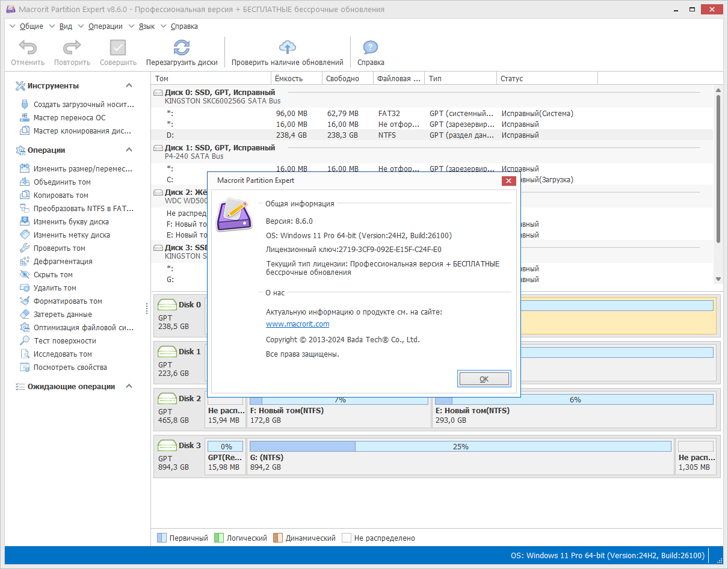Select the D: NTFS volume row
728x569 pixels.
pyautogui.click(x=432, y=135)
